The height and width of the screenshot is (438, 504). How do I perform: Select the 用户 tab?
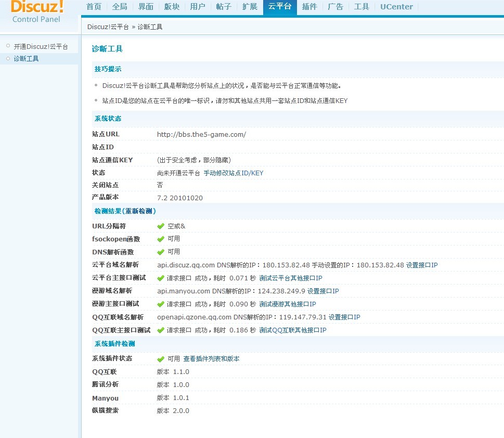pyautogui.click(x=198, y=7)
